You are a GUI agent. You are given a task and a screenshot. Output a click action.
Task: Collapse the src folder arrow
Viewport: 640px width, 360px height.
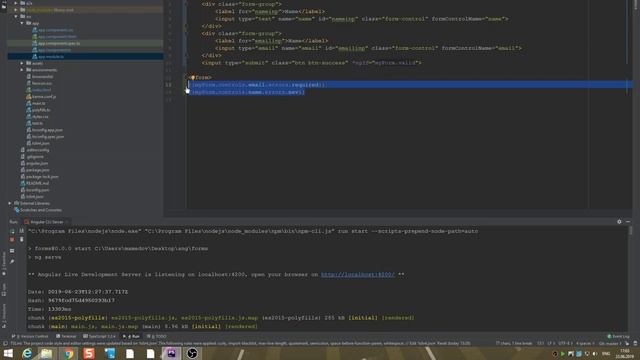tap(16, 17)
